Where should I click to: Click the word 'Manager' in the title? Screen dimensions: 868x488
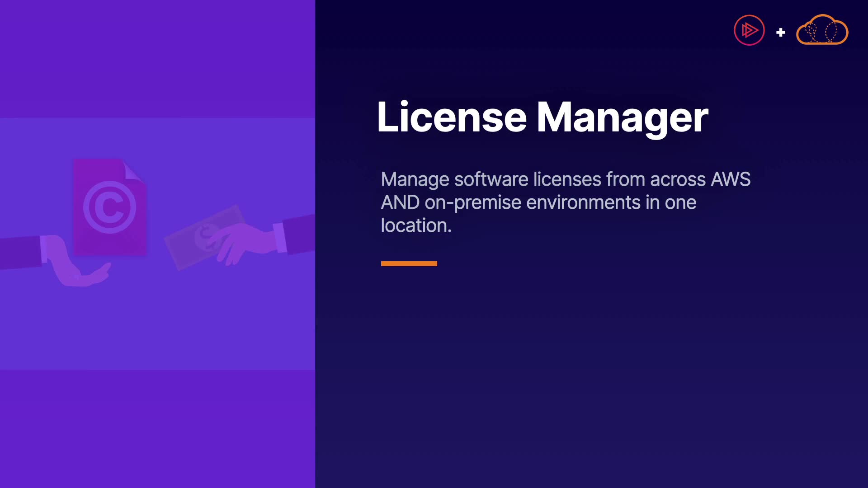tap(622, 117)
